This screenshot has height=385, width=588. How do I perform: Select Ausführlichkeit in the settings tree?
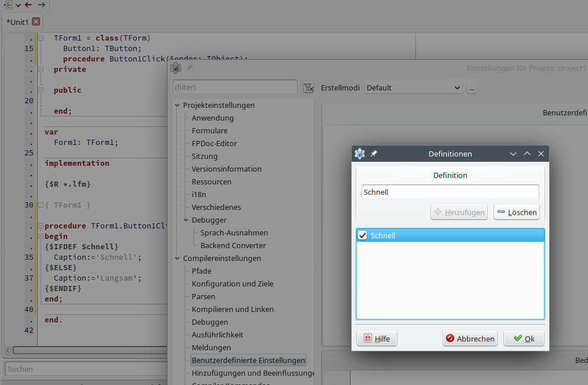point(217,335)
